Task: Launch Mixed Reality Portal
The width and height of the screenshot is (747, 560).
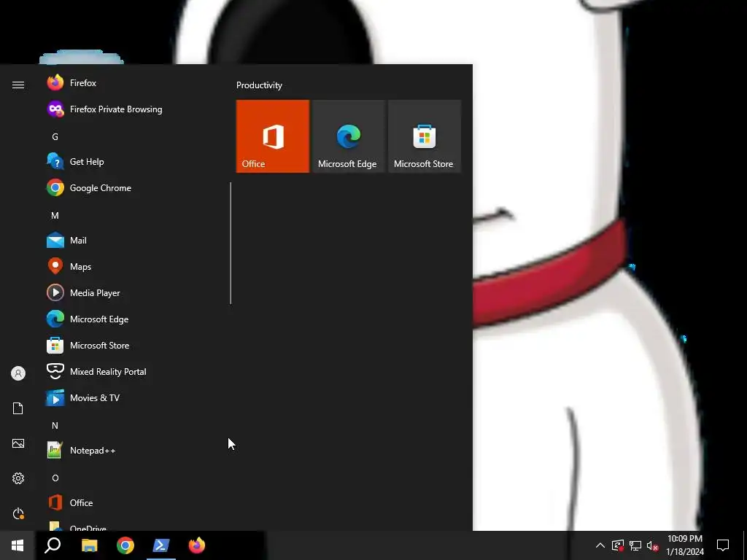Action: 133,371
